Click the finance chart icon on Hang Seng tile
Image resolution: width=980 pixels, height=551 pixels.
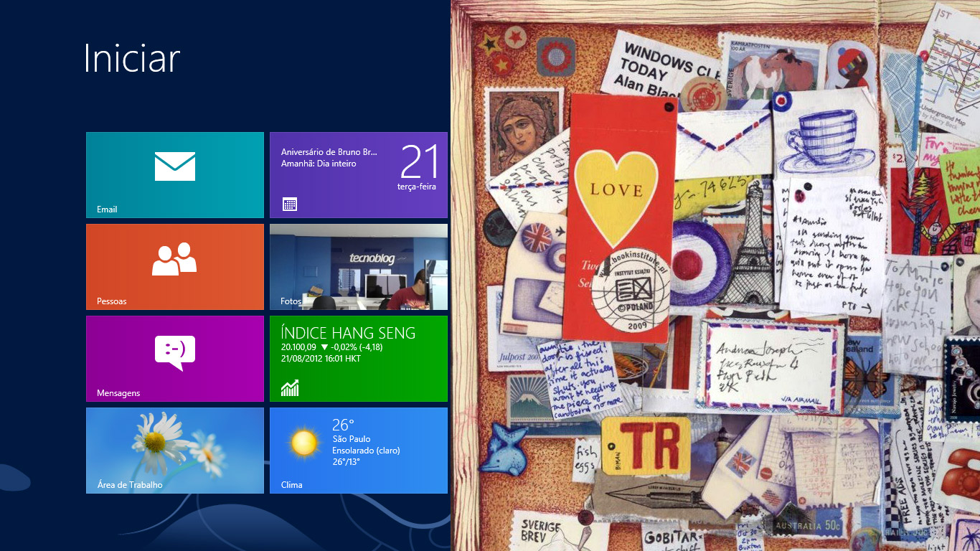click(290, 388)
